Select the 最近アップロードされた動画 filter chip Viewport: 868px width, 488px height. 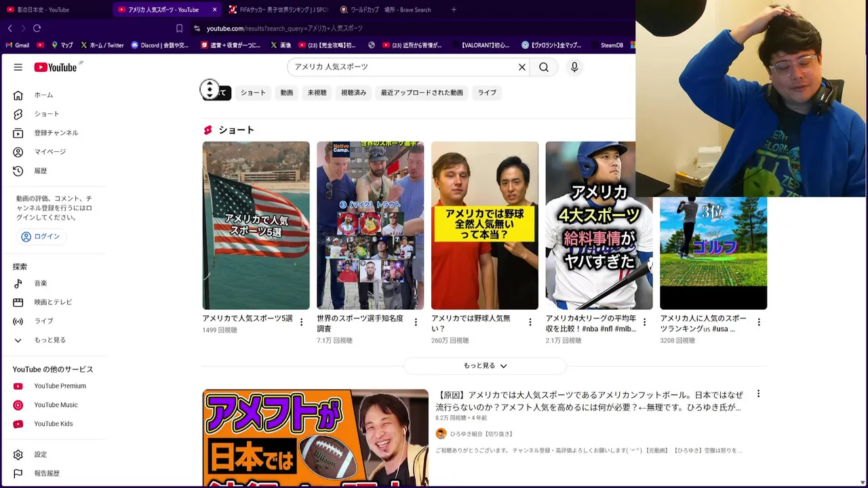422,93
